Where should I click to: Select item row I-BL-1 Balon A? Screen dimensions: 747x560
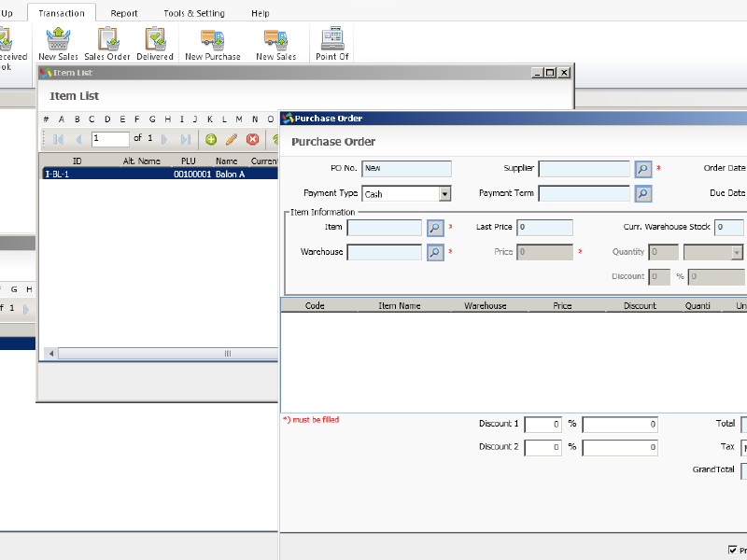(x=160, y=174)
